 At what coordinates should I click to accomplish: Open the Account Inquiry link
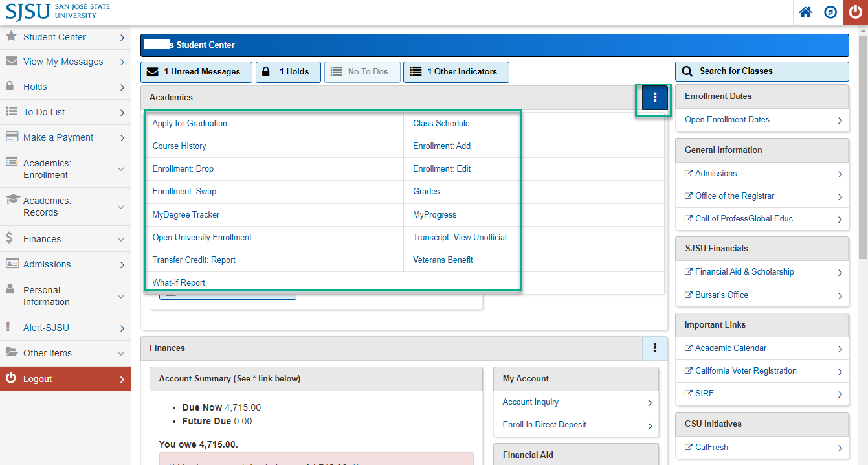point(531,402)
